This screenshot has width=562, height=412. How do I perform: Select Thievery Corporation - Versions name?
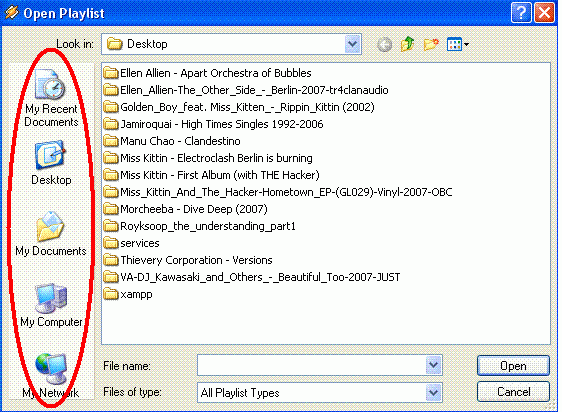tap(196, 260)
